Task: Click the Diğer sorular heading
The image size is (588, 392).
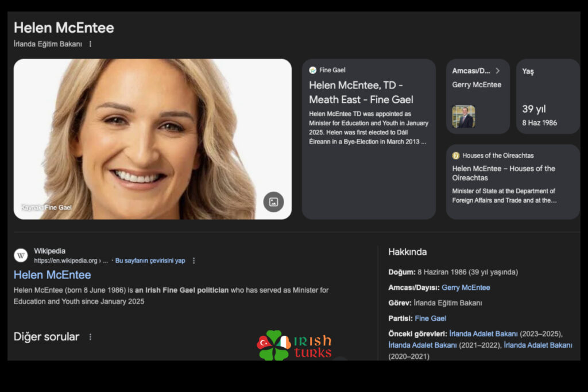Action: click(x=47, y=336)
